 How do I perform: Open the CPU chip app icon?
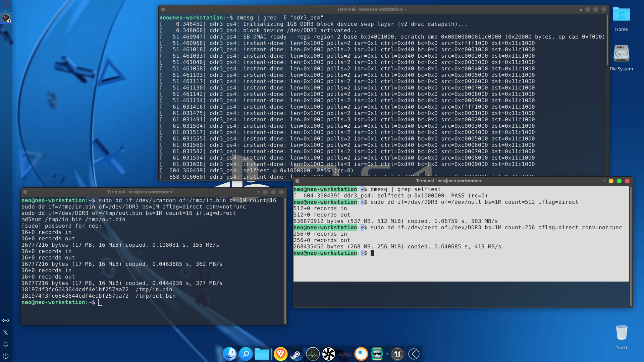[x=377, y=354]
